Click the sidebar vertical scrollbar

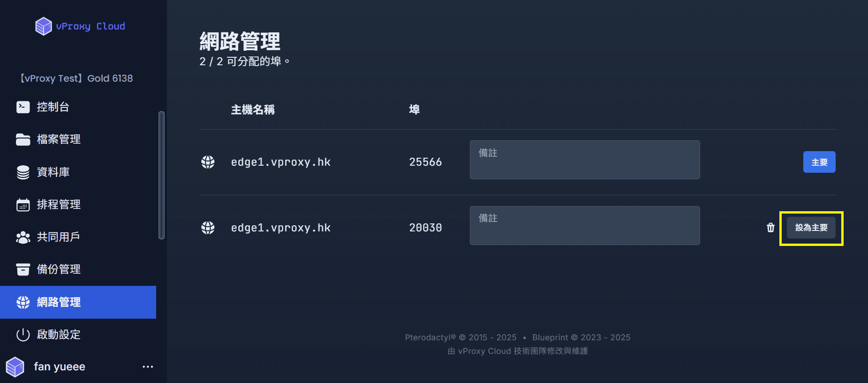[161, 175]
